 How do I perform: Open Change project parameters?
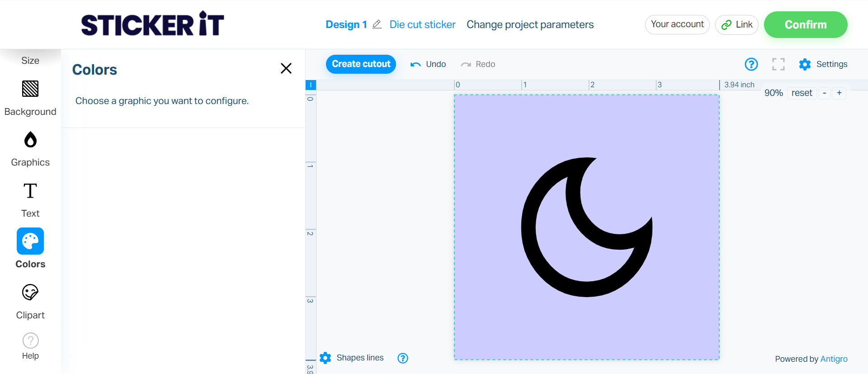[x=530, y=24]
